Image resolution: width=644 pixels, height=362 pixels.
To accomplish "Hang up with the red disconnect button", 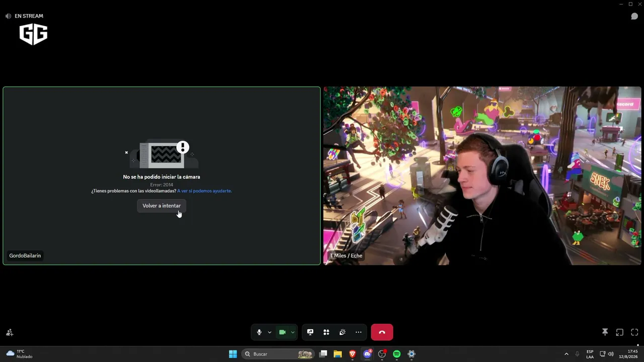I will [382, 332].
